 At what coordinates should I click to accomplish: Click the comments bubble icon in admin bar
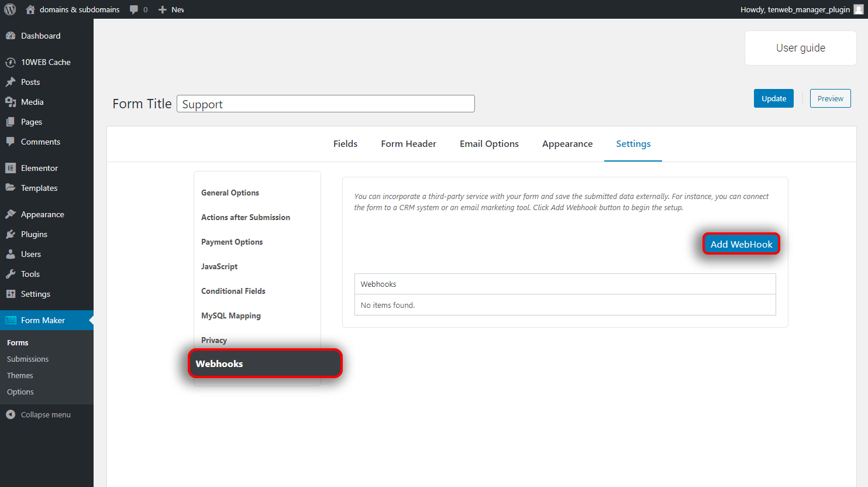134,9
